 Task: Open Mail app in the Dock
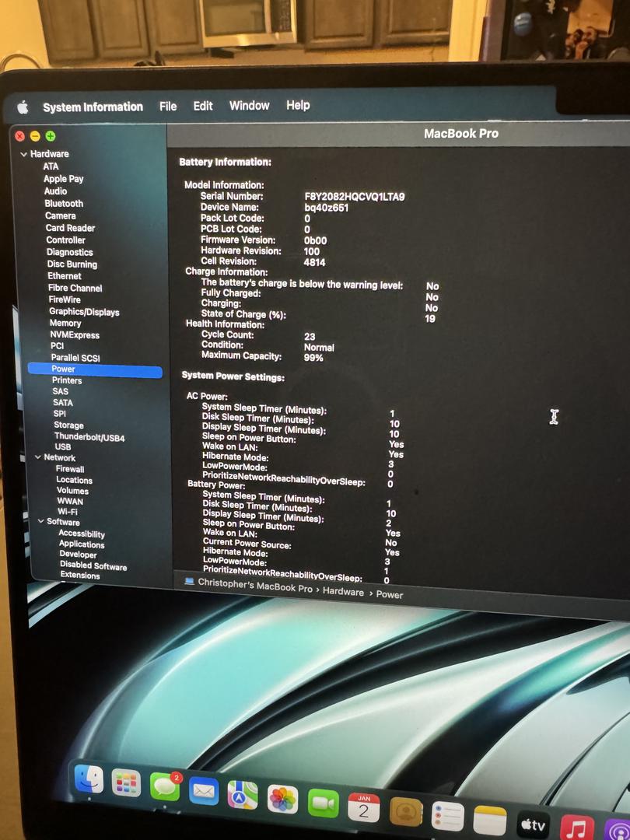click(204, 791)
